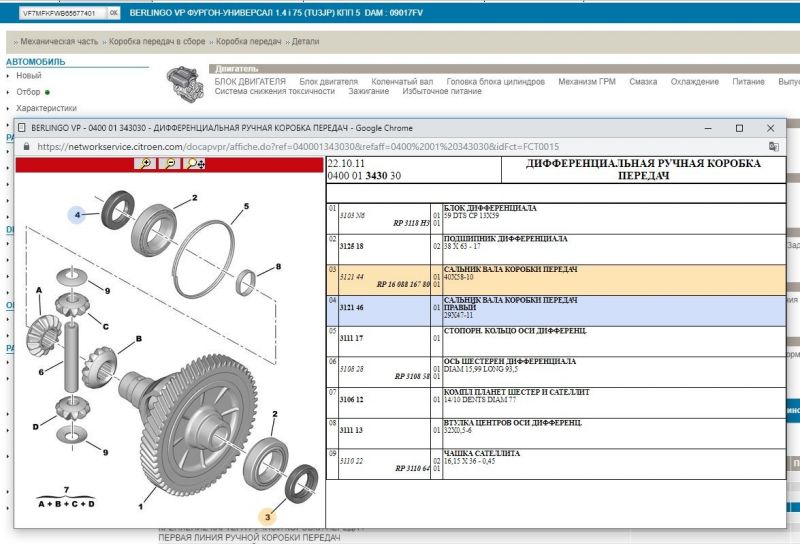
Task: Open the Система снижения токсичности link
Action: (x=270, y=92)
